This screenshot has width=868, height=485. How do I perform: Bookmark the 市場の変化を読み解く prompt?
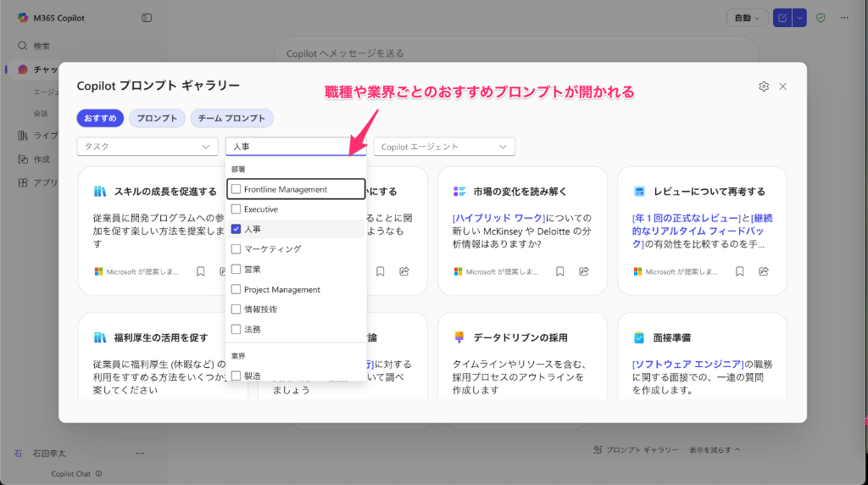tap(560, 271)
